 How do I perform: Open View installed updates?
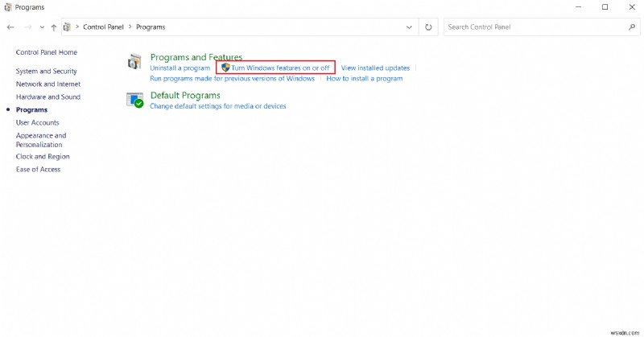(x=375, y=68)
